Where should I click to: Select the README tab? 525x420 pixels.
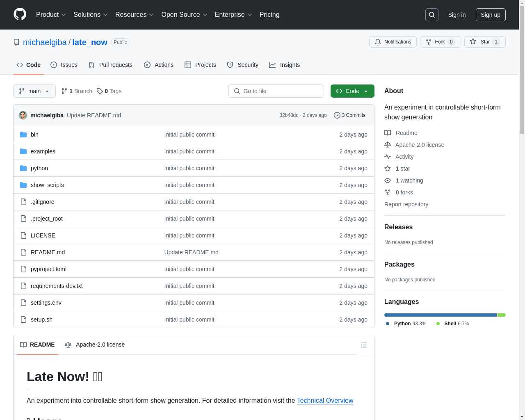tap(37, 345)
